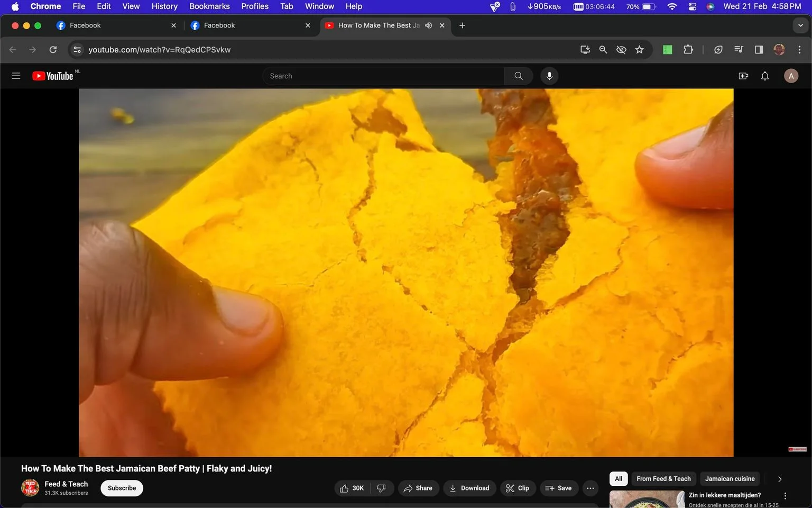Reload the page in Chrome
The height and width of the screenshot is (508, 812).
[53, 49]
